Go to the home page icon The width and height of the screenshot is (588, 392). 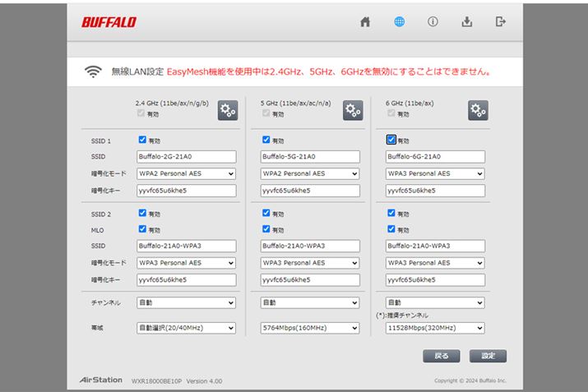click(365, 22)
